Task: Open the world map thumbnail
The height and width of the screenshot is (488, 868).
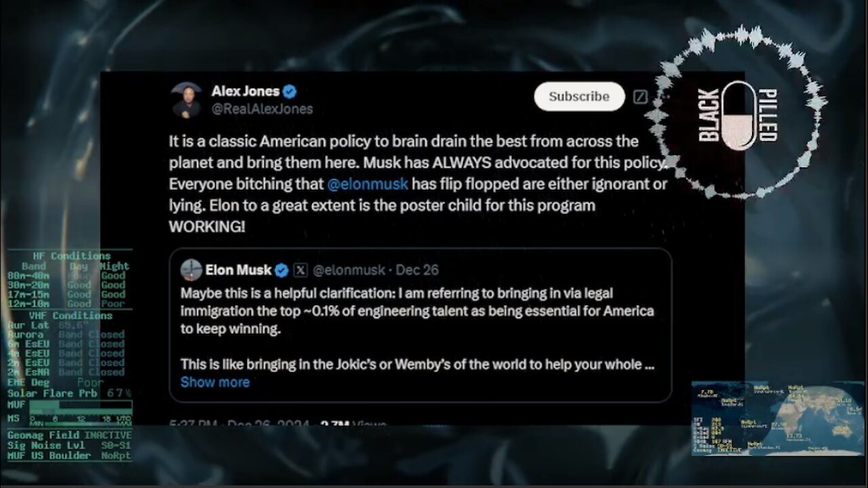Action: point(779,418)
